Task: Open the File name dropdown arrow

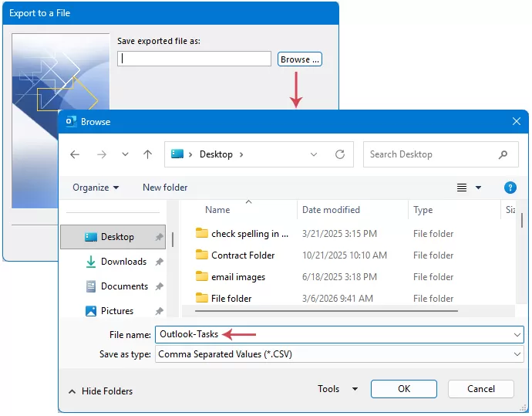Action: [517, 335]
